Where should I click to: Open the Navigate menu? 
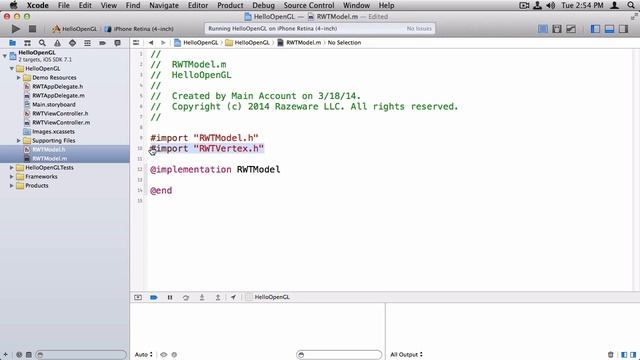click(164, 5)
